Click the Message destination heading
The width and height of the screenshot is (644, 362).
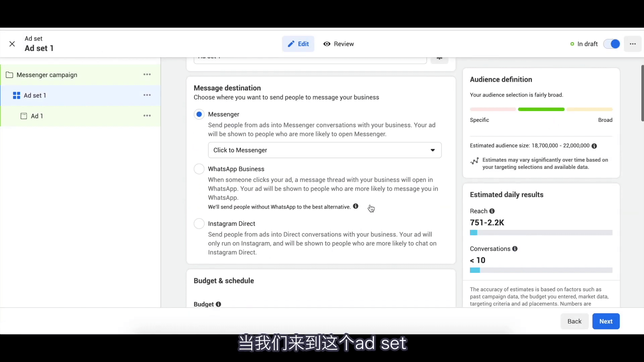pos(227,88)
